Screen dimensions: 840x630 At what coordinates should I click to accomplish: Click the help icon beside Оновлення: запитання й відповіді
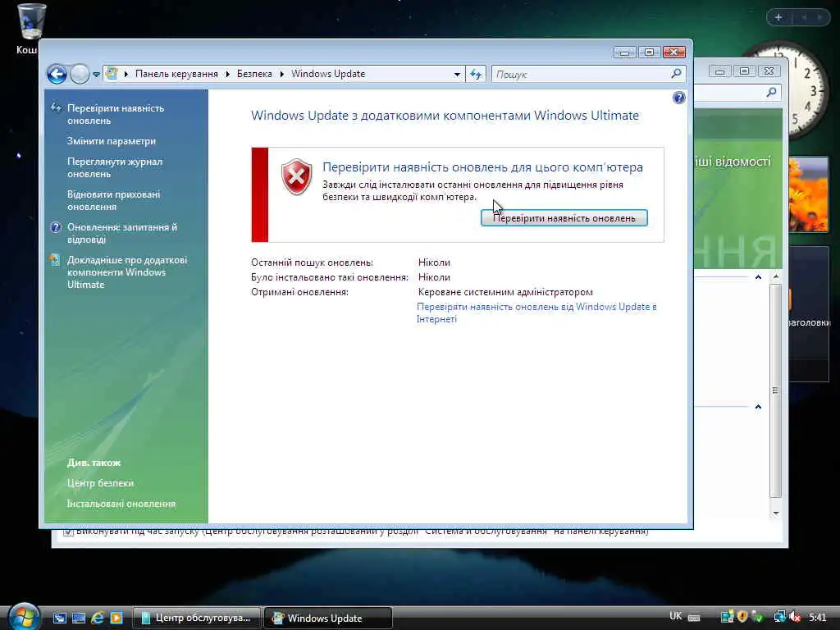point(56,227)
